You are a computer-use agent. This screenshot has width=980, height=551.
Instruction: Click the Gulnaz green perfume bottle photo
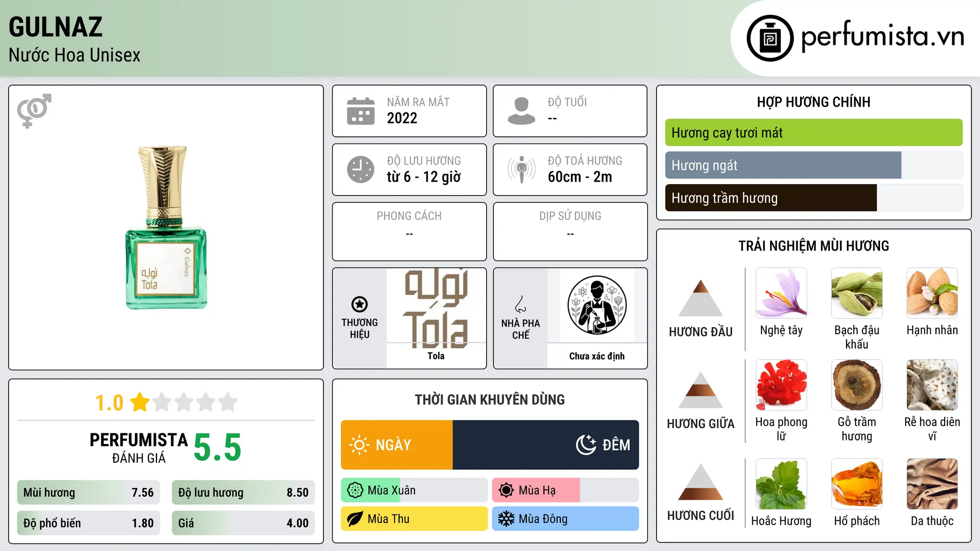point(166,228)
